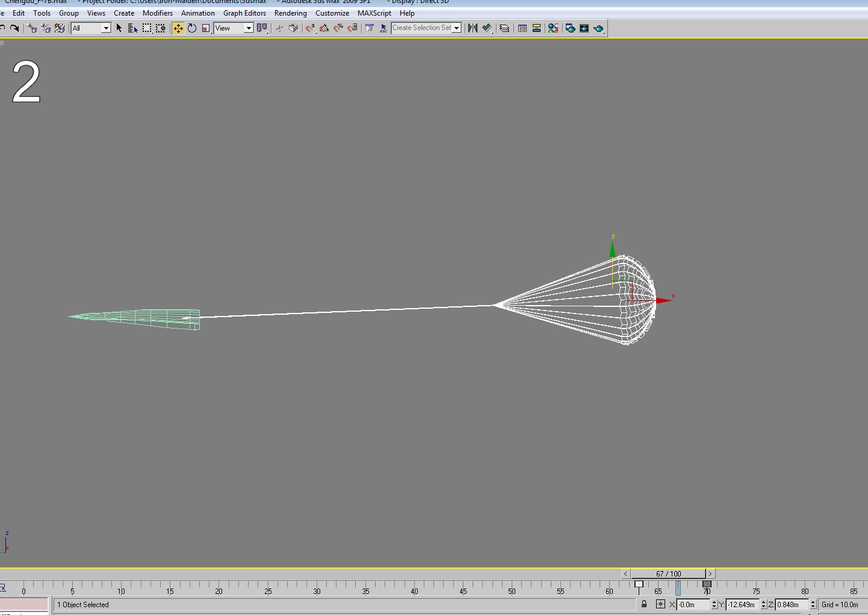This screenshot has height=615, width=868.
Task: Click the Redo arrow icon
Action: pyautogui.click(x=15, y=28)
